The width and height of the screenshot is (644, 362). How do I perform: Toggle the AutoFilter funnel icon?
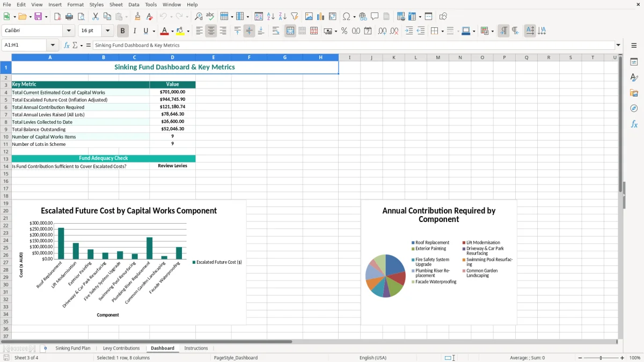coord(294,17)
